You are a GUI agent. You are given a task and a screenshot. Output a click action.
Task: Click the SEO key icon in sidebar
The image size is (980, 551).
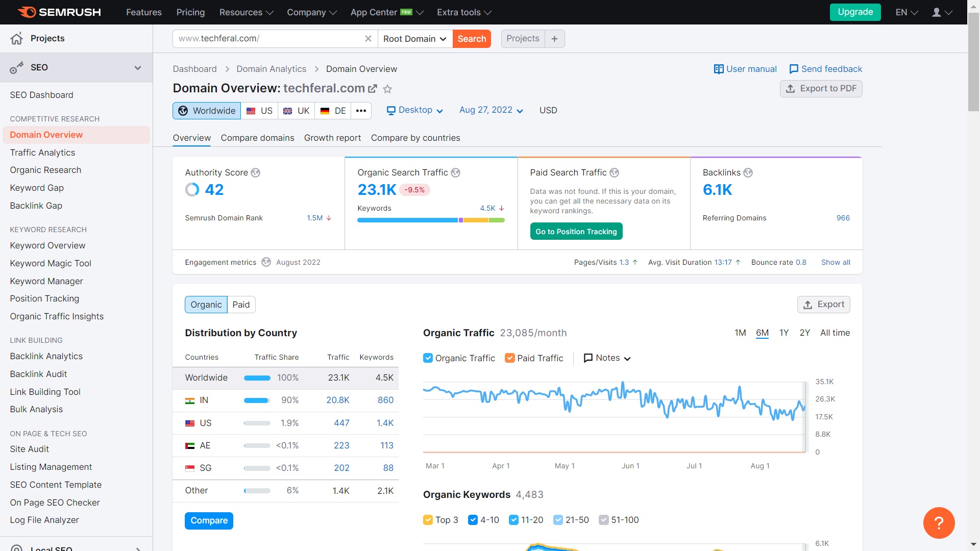point(17,67)
